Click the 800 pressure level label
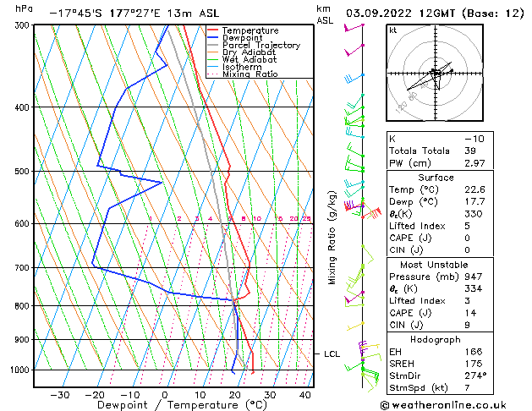Image resolution: width=532 pixels, height=411 pixels. pyautogui.click(x=24, y=306)
